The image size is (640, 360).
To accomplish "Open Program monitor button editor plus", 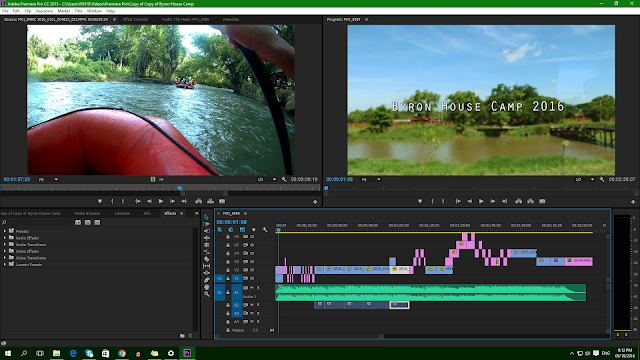I will tap(633, 202).
